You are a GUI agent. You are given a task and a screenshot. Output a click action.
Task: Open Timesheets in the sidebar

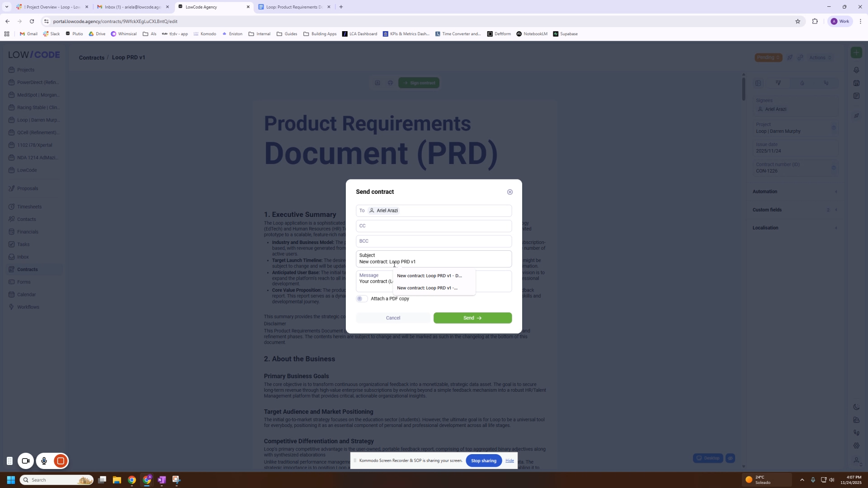pyautogui.click(x=29, y=206)
